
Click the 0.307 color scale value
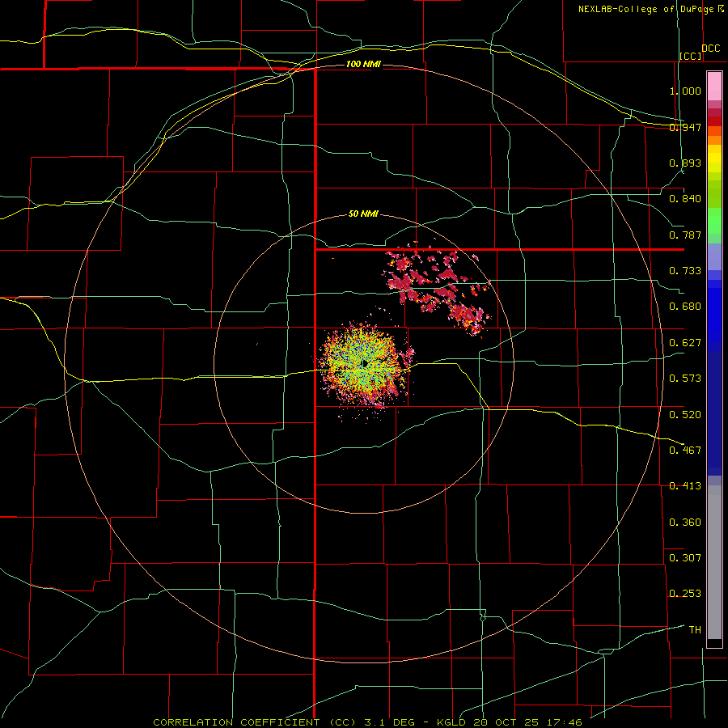click(685, 557)
